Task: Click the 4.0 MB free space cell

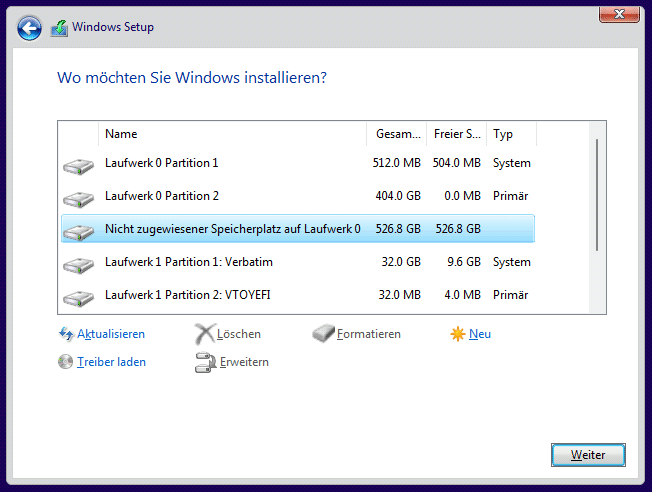Action: (462, 294)
